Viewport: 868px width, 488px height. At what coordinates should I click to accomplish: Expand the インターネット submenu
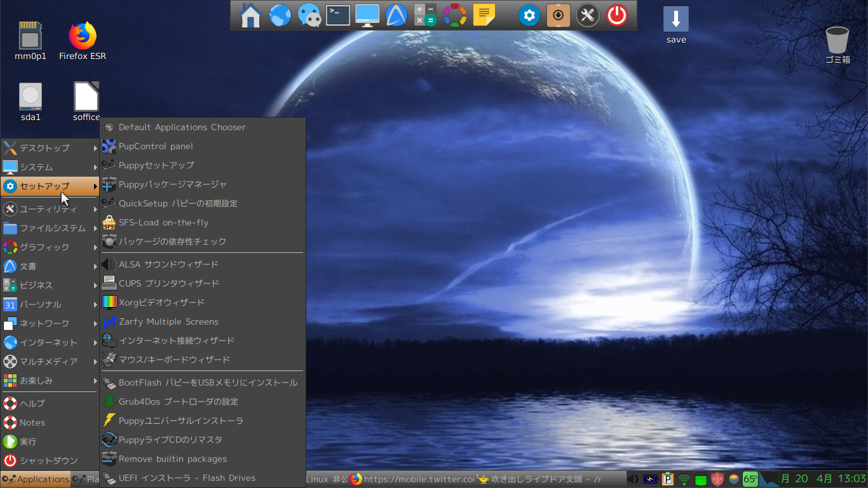coord(50,342)
